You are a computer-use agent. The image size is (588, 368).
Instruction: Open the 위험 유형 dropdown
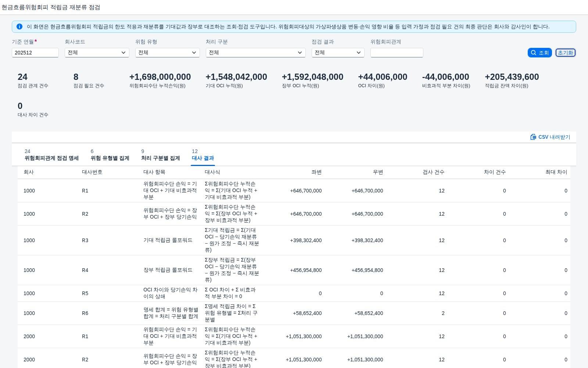click(x=168, y=53)
